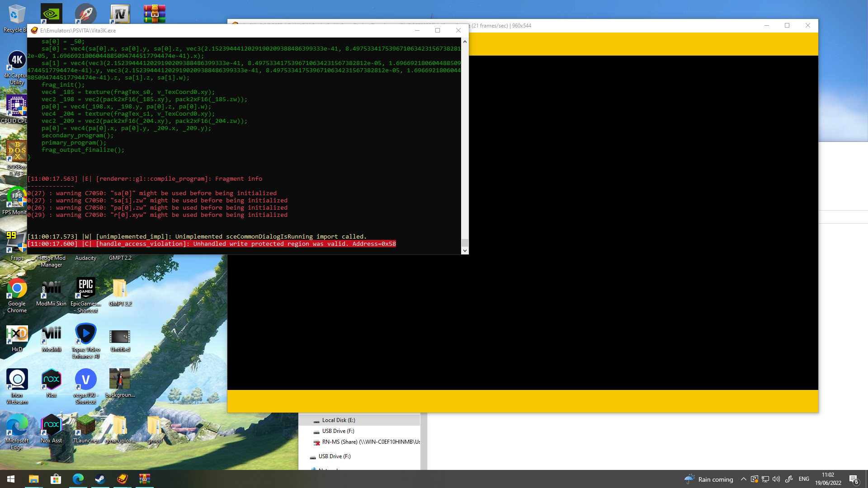Open the notification center icon

coord(854,479)
